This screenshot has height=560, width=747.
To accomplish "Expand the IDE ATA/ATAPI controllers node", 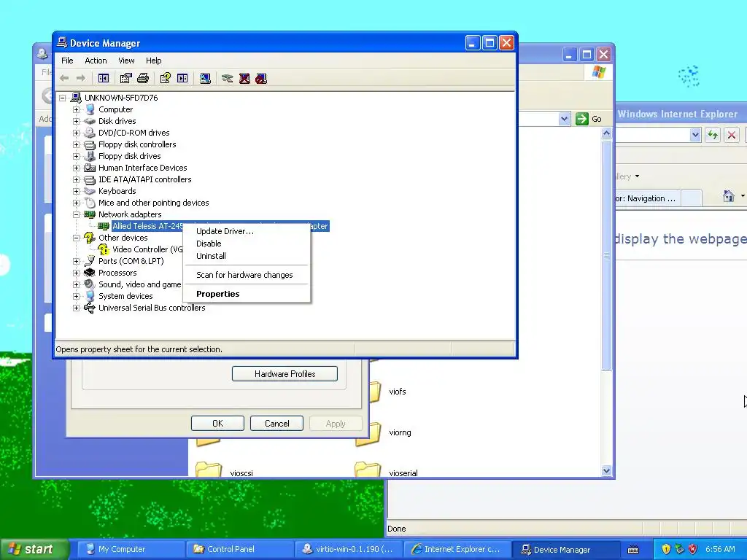I will (x=76, y=179).
